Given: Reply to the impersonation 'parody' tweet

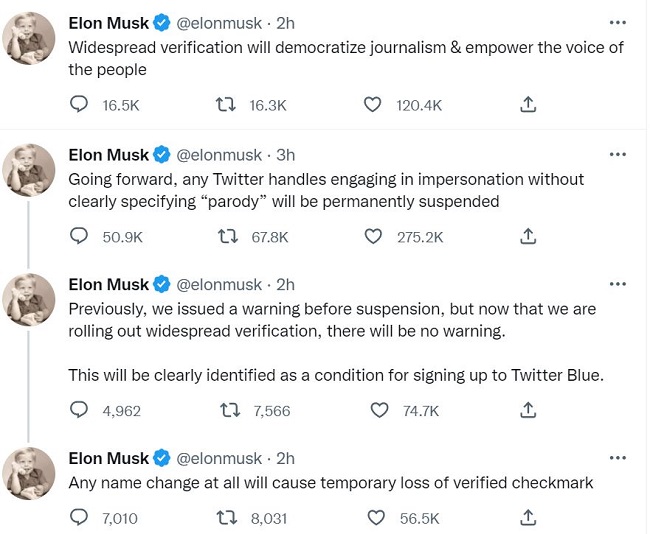Looking at the screenshot, I should pos(80,237).
